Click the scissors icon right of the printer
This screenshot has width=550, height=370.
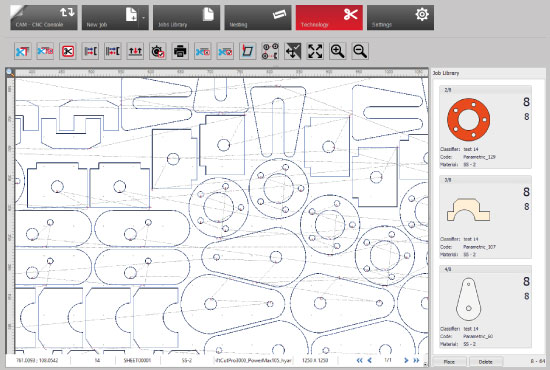click(x=203, y=52)
